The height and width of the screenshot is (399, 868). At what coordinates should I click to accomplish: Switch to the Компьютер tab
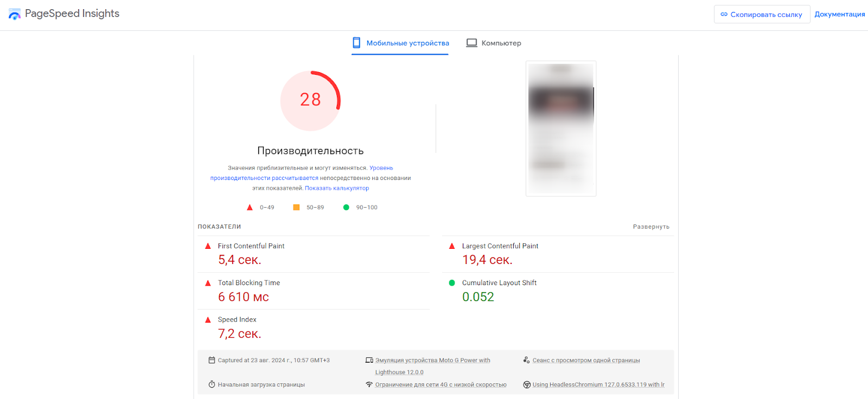(501, 43)
